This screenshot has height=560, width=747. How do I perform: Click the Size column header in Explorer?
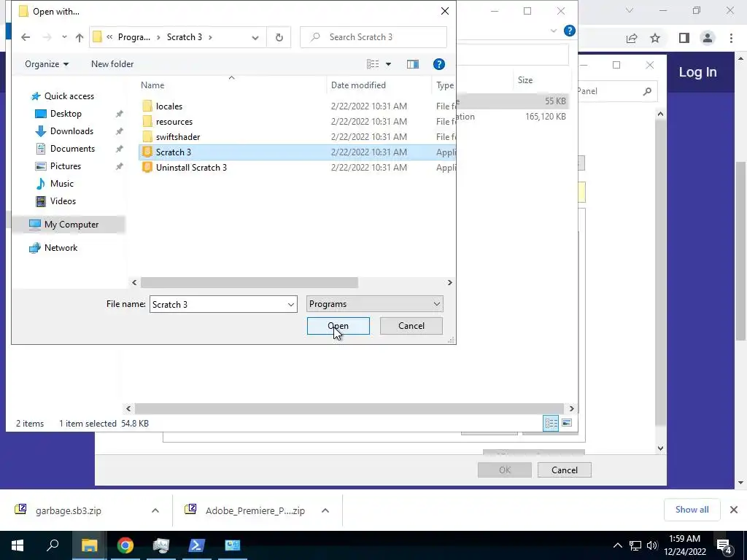click(525, 80)
